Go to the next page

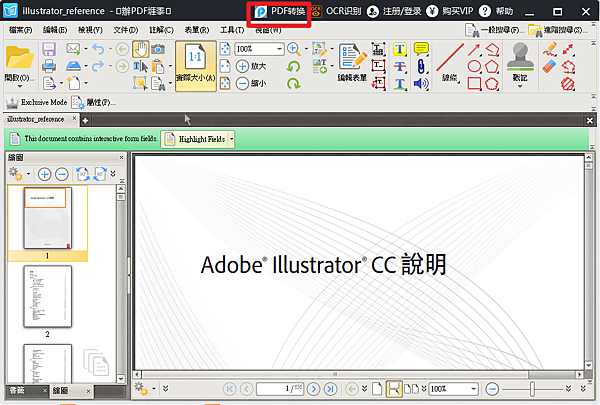(313, 389)
